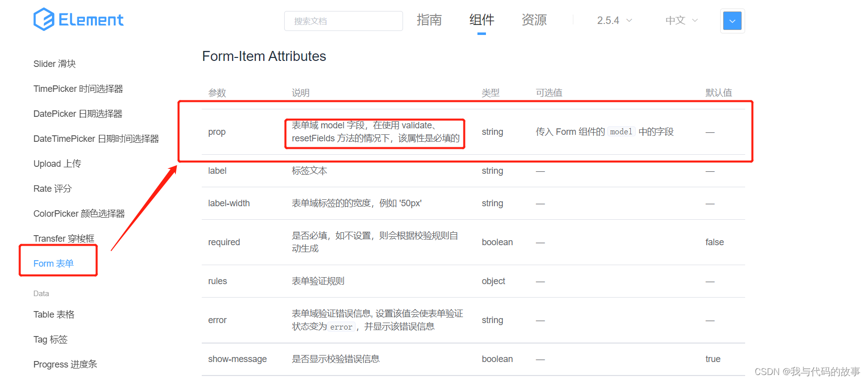Screen dimensions: 868x381
Task: Click the Form-Item Attributes heading
Action: tap(264, 56)
